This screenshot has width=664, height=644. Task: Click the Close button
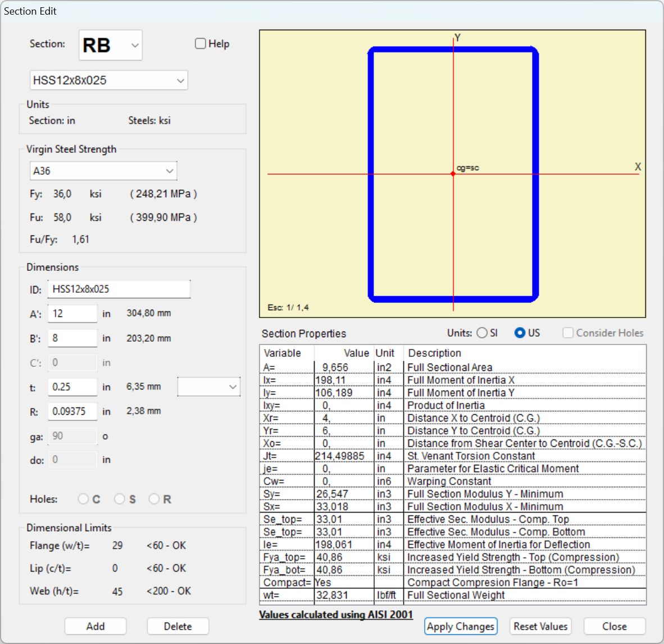[x=615, y=626]
